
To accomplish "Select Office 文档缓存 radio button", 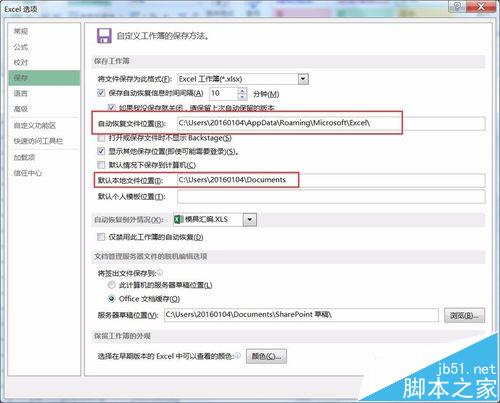I will pos(111,299).
